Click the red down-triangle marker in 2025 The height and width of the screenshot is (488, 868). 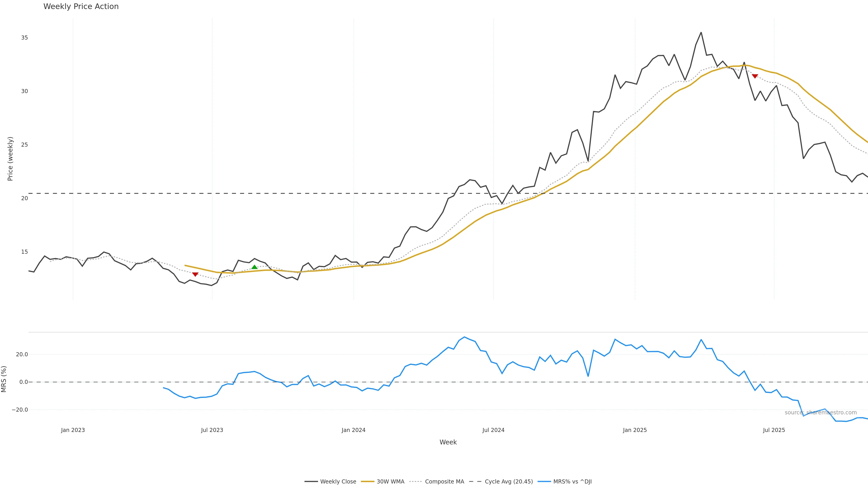pyautogui.click(x=755, y=76)
